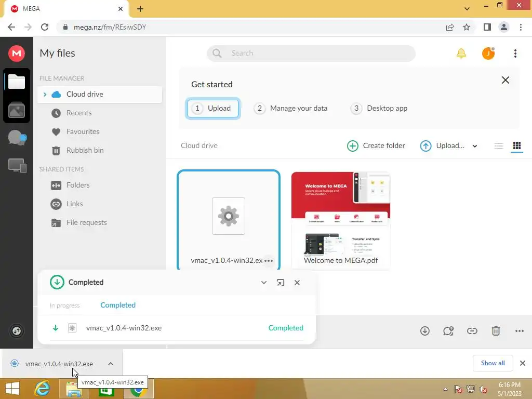Get a link for the selected file in the bottom toolbar
The image size is (532, 399).
[x=472, y=331]
